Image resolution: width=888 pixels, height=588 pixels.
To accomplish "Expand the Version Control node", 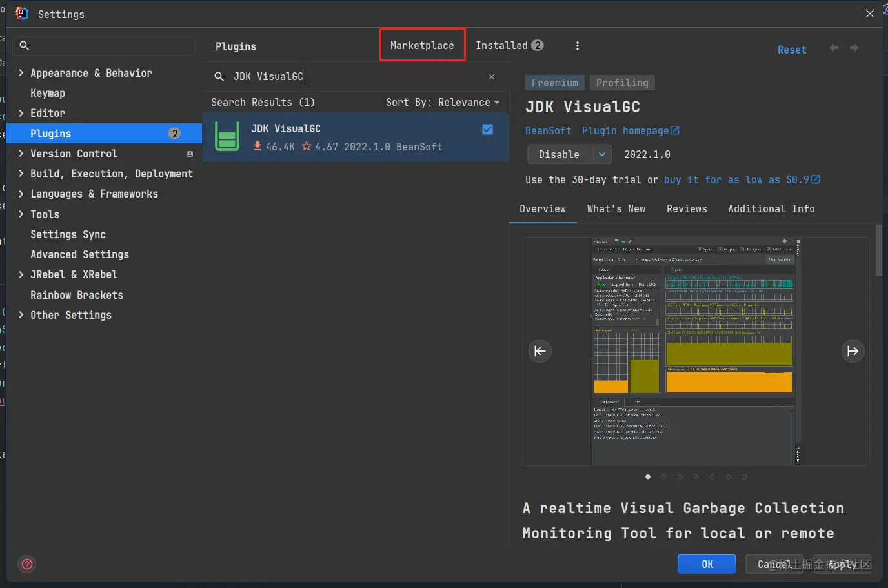I will 21,154.
